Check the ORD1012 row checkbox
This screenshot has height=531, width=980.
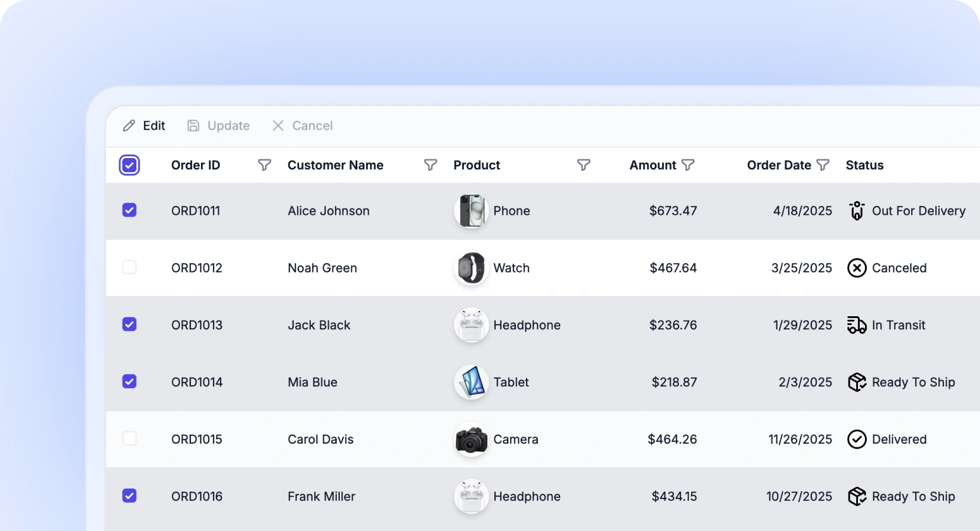[130, 267]
